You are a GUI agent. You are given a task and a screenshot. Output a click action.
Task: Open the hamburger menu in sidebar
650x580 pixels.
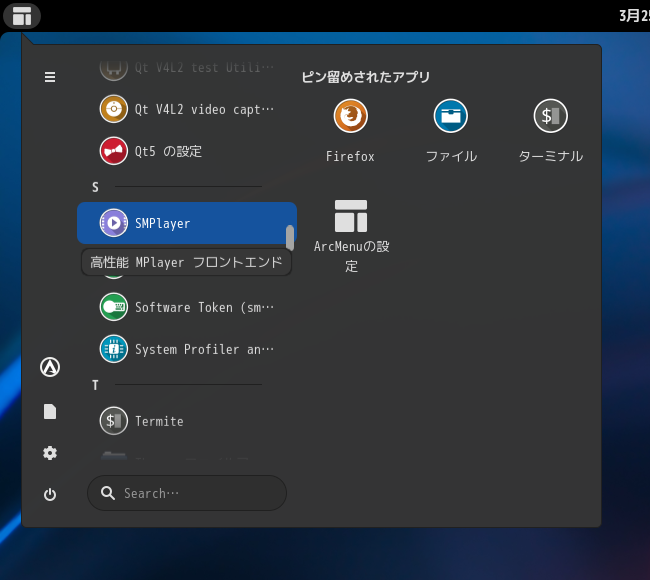tap(50, 77)
